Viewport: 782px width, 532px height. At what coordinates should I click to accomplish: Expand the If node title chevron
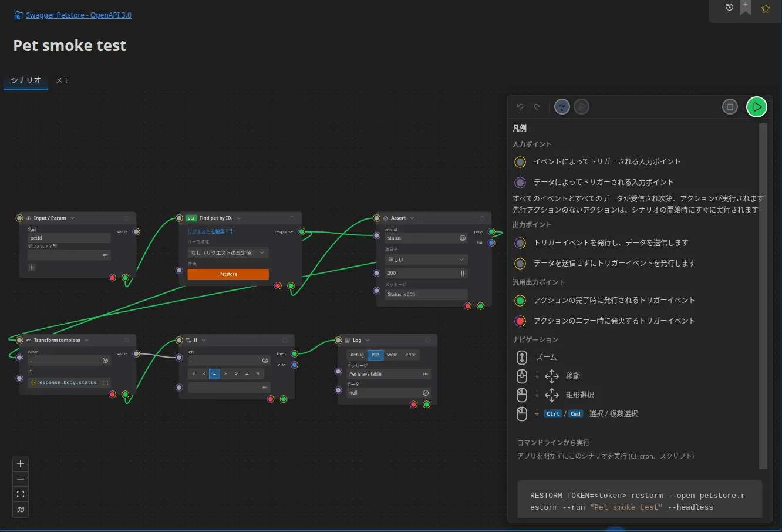coord(204,341)
